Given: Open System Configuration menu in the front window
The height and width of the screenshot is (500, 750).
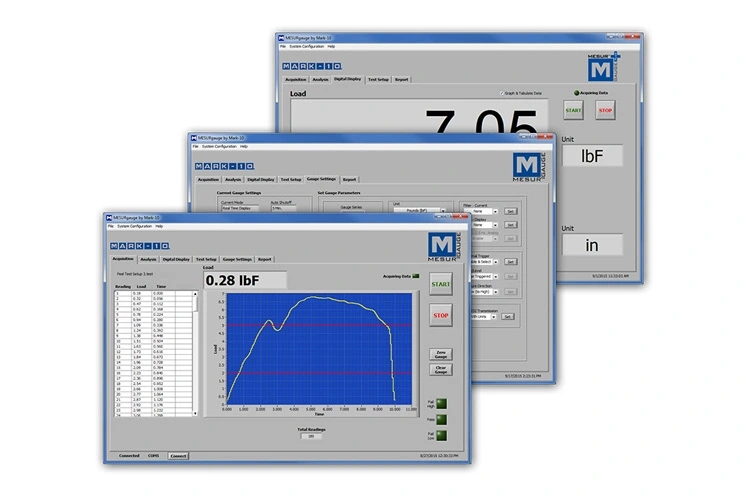Looking at the screenshot, I should point(134,226).
